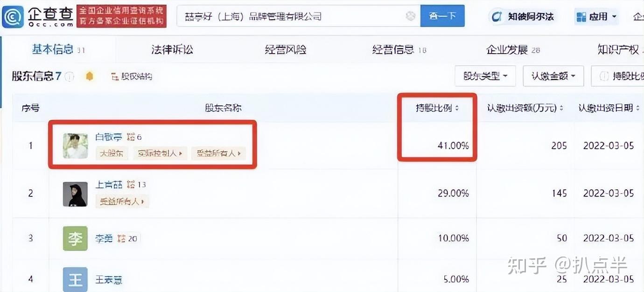Click the orange bell monitoring icon
Image resolution: width=644 pixels, height=292 pixels.
90,76
